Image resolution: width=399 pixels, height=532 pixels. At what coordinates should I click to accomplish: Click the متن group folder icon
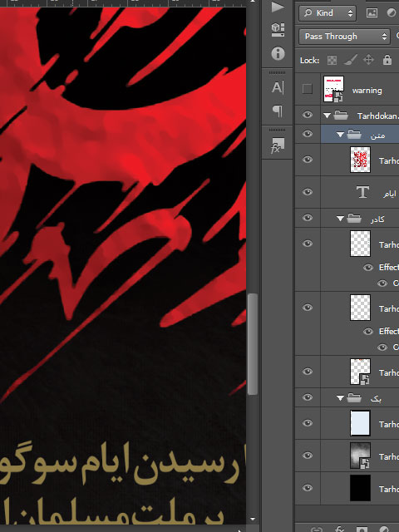pos(354,135)
